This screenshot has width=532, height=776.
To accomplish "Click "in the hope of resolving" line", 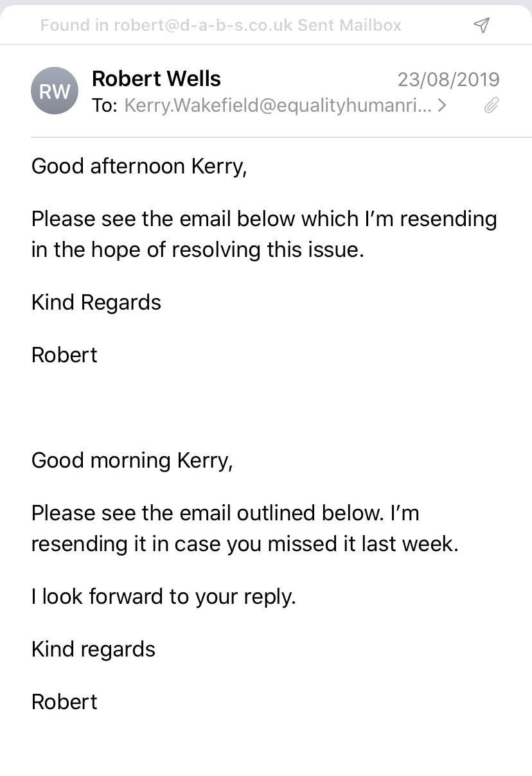I will [x=198, y=249].
